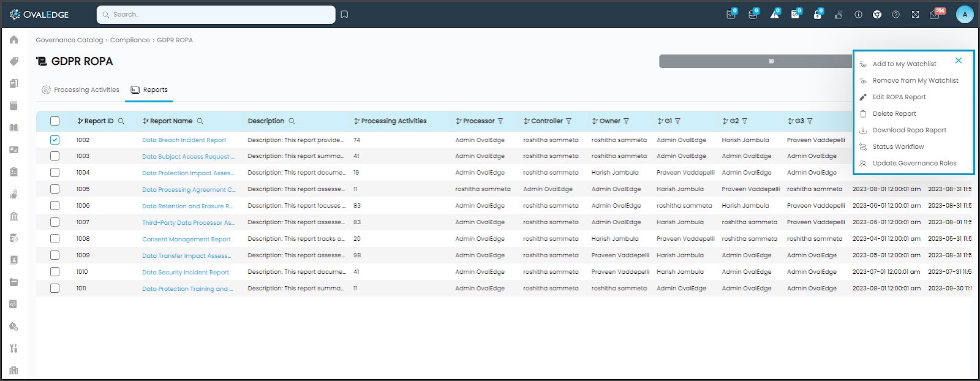Image resolution: width=980 pixels, height=381 pixels.
Task: Close the actions menu with X
Action: pos(959,61)
